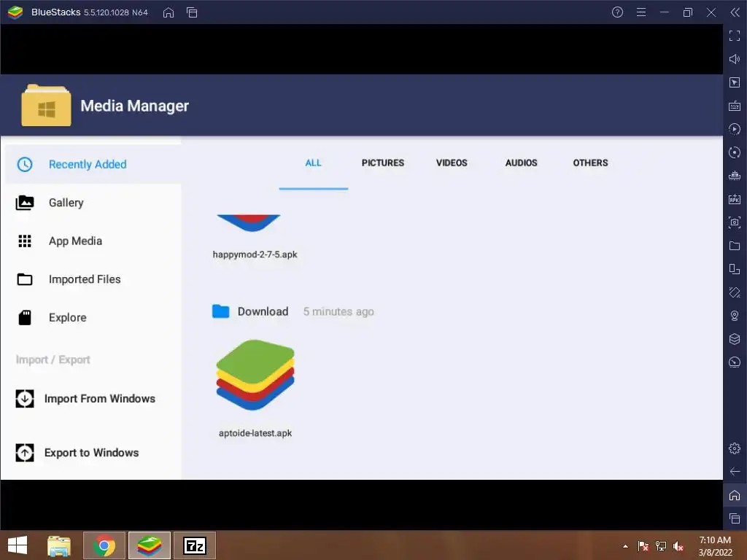Click the Recently Added clock icon
This screenshot has height=560, width=747.
(25, 164)
